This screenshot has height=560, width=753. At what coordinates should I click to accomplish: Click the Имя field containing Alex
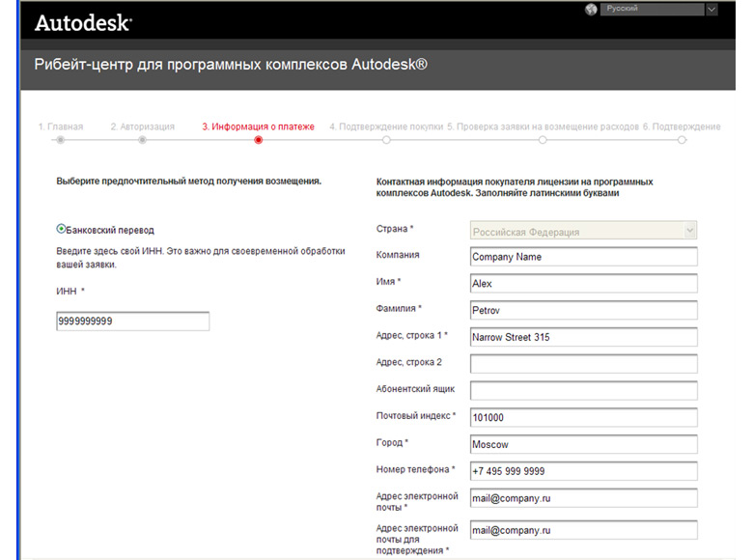click(x=583, y=283)
